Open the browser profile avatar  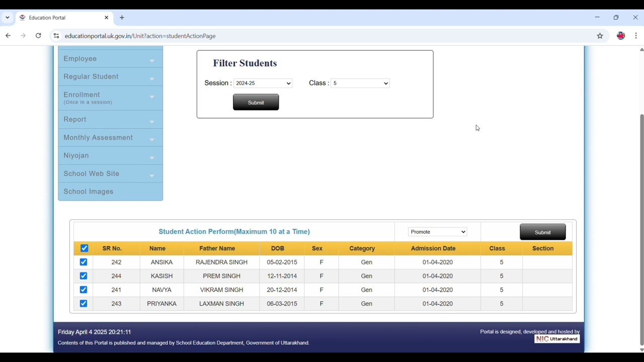pyautogui.click(x=621, y=36)
